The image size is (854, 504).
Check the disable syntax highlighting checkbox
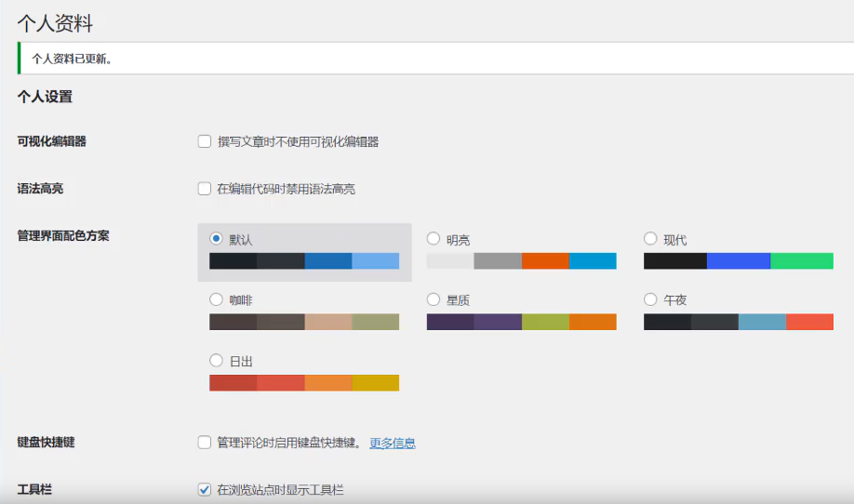coord(205,189)
